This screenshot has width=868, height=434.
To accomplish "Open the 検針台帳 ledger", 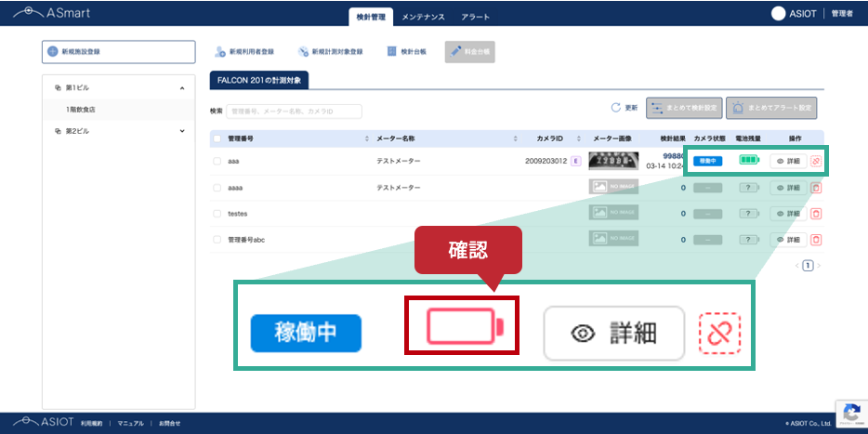I will [x=406, y=51].
